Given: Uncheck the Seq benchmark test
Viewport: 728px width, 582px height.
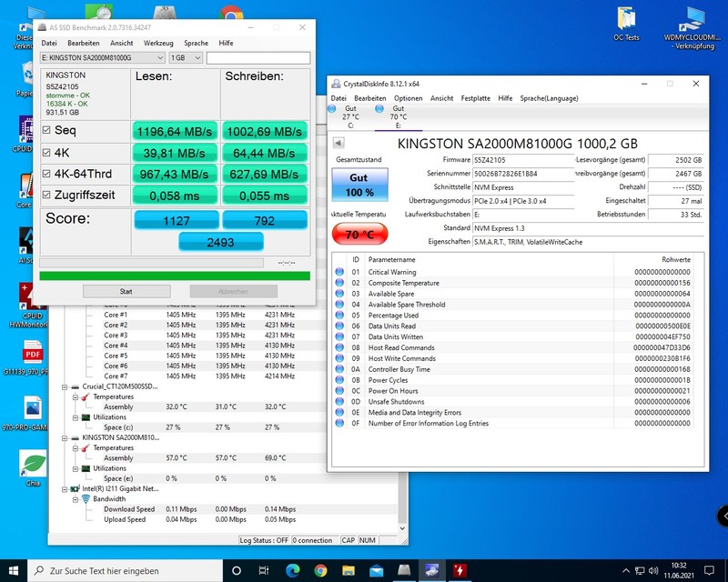Looking at the screenshot, I should point(47,131).
